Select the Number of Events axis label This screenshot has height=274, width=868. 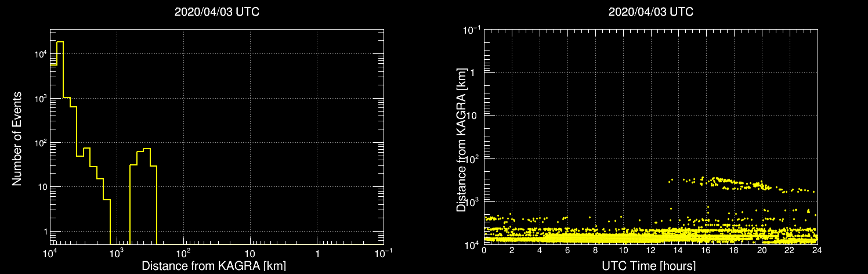(17, 138)
